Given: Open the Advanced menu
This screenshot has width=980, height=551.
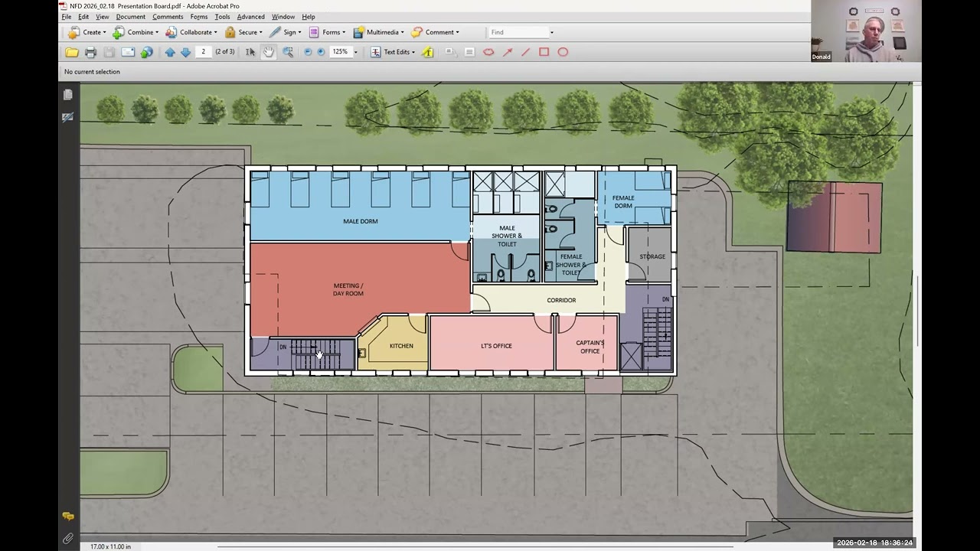Looking at the screenshot, I should point(250,17).
